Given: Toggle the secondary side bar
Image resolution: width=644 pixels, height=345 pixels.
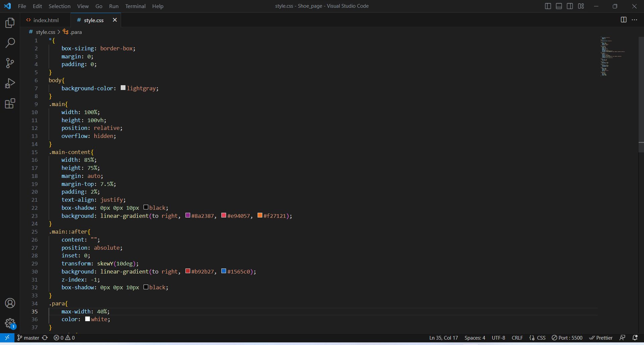Looking at the screenshot, I should coord(570,6).
